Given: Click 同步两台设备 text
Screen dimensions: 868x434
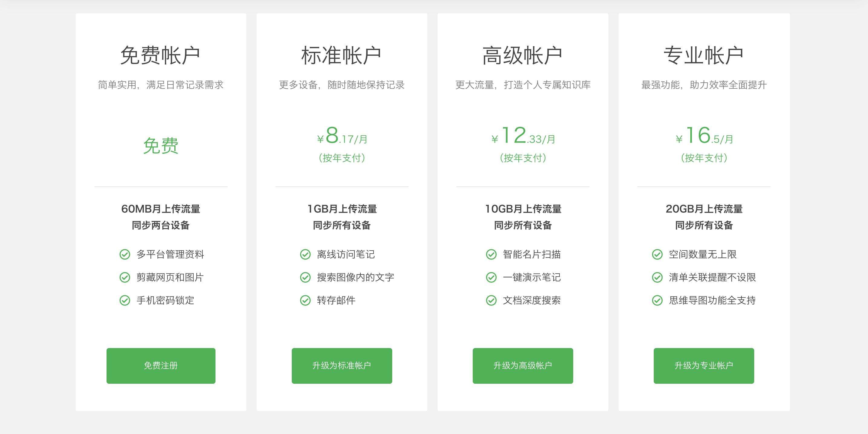Looking at the screenshot, I should click(x=161, y=225).
